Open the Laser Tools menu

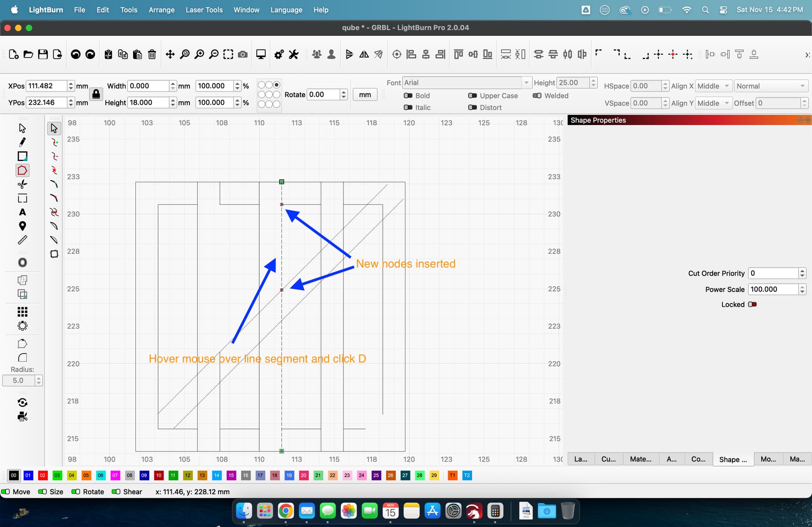point(204,10)
